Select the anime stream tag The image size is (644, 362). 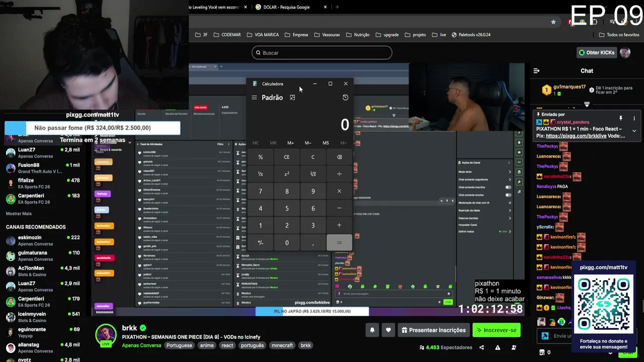(207, 345)
